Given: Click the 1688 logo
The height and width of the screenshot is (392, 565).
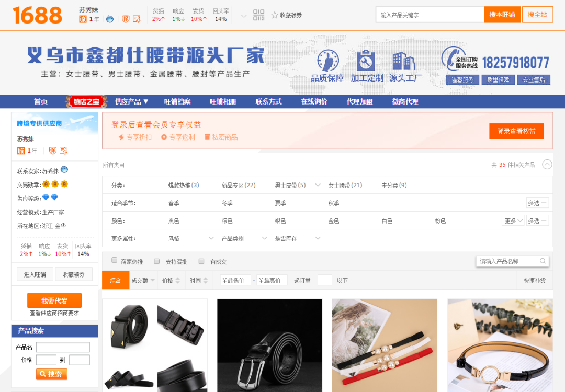Looking at the screenshot, I should (38, 15).
